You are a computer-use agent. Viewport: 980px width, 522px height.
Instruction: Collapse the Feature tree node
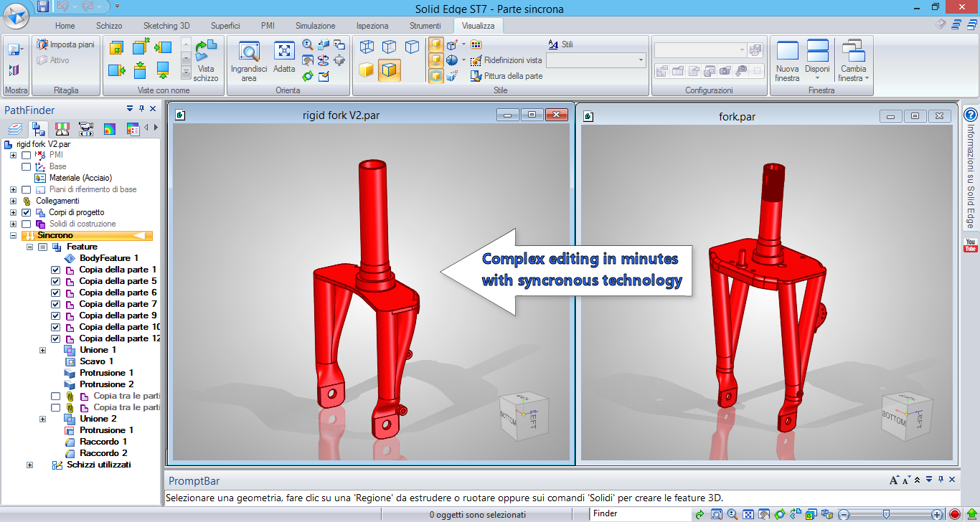(x=29, y=247)
